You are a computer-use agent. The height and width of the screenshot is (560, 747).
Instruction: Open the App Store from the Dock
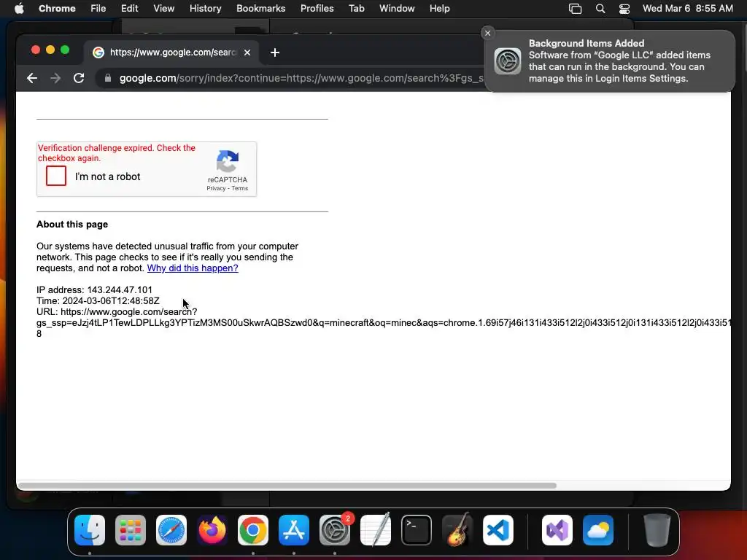click(294, 530)
